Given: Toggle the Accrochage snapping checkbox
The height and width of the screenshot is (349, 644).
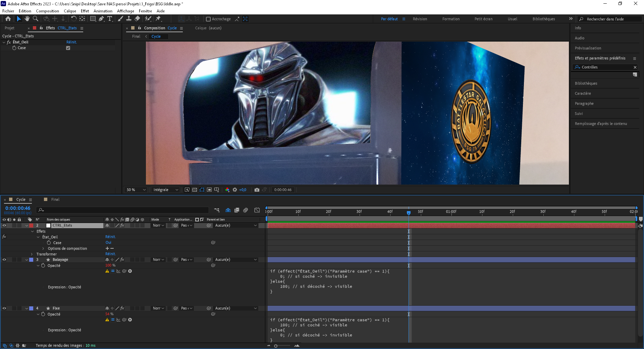Looking at the screenshot, I should click(x=208, y=19).
